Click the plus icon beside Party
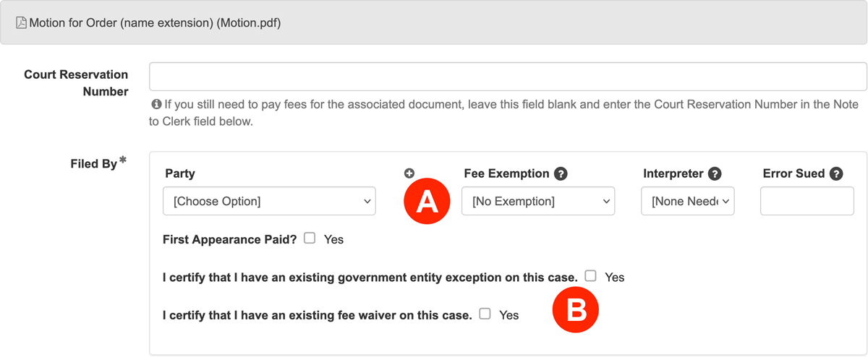 (409, 173)
